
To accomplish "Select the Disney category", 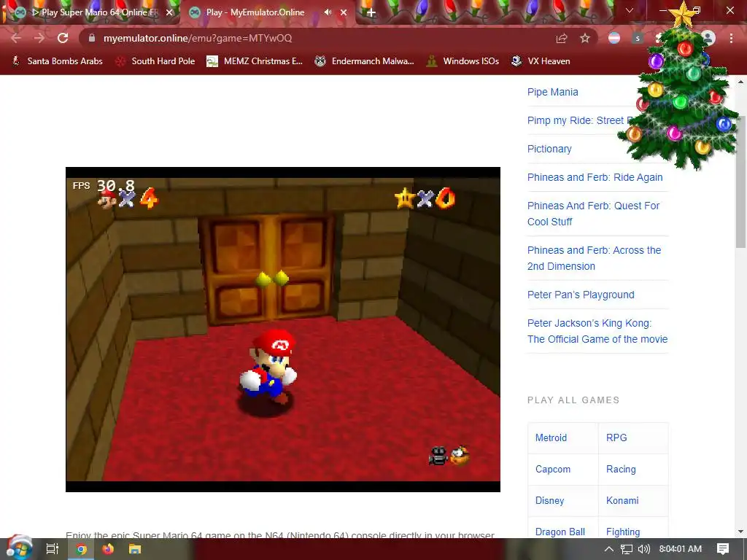I will pyautogui.click(x=550, y=500).
